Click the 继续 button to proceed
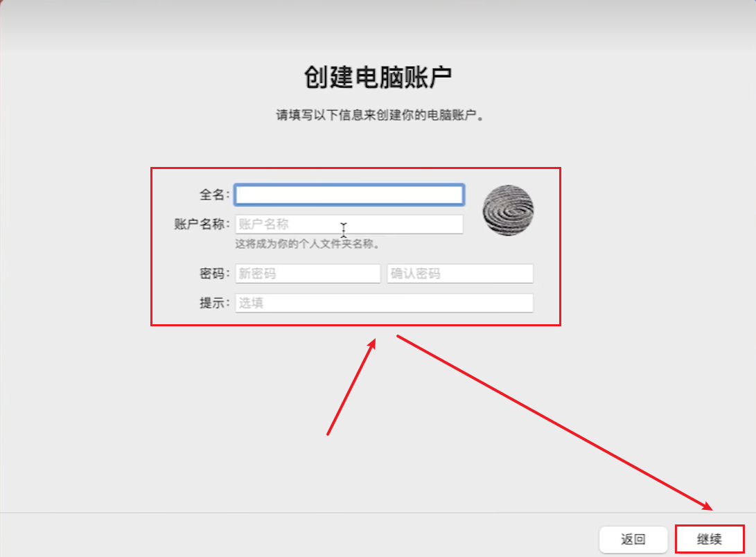The image size is (756, 557). (x=709, y=538)
